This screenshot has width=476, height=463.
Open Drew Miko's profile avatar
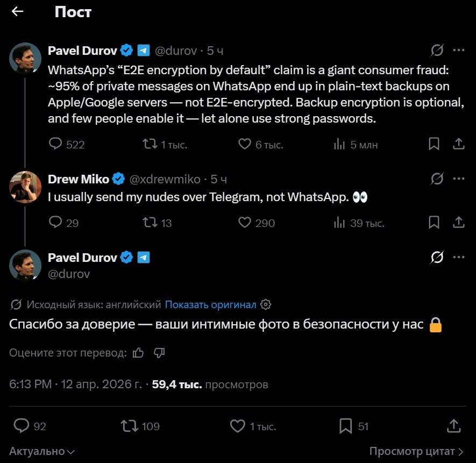click(x=25, y=187)
